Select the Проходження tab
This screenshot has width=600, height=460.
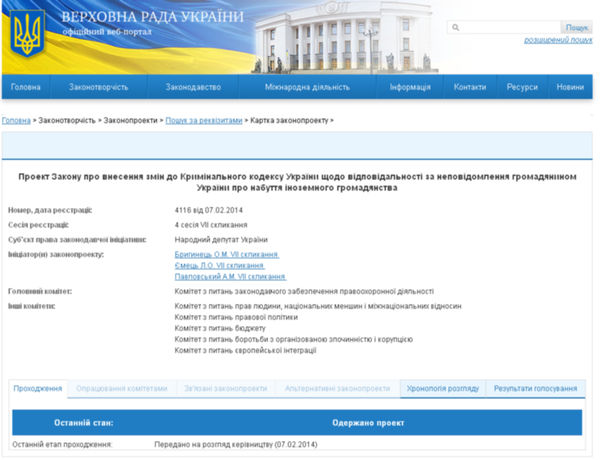pos(38,388)
